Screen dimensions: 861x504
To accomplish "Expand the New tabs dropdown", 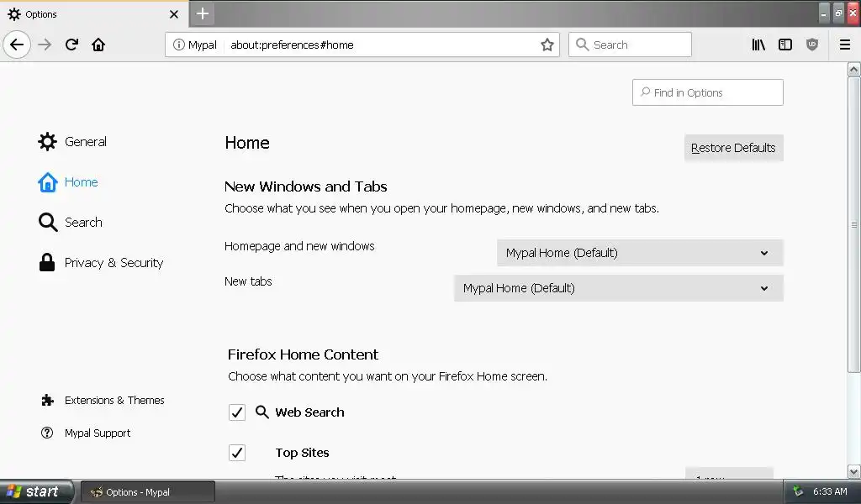I will point(618,288).
